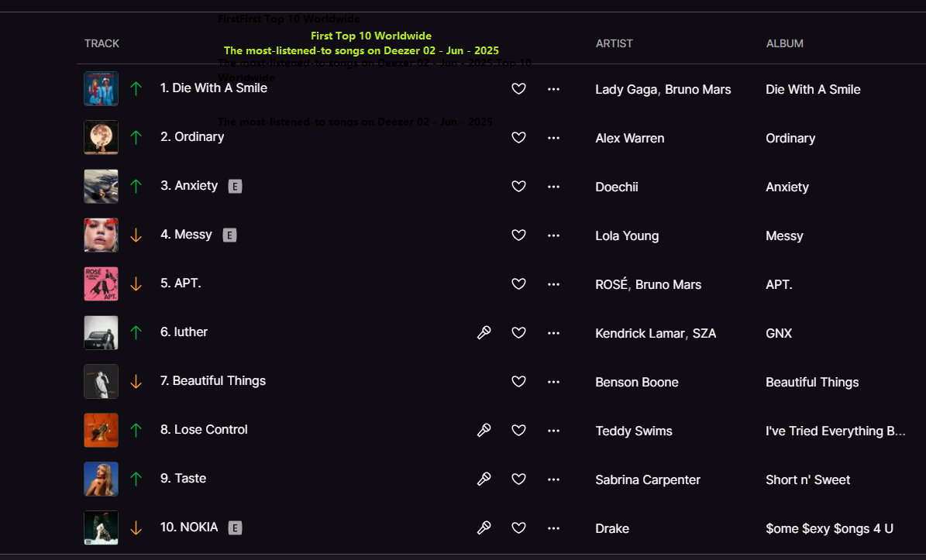Show lyrics for Lose Control
This screenshot has width=926, height=560.
tap(484, 430)
